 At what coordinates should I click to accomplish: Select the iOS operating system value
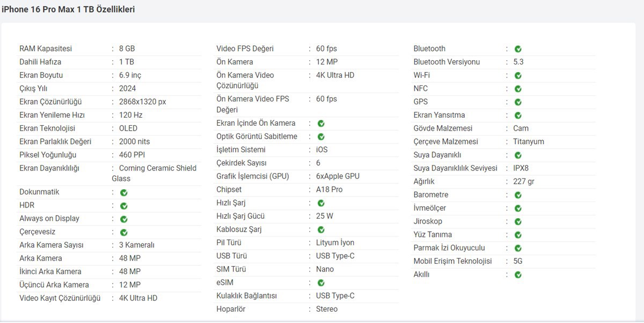click(321, 150)
